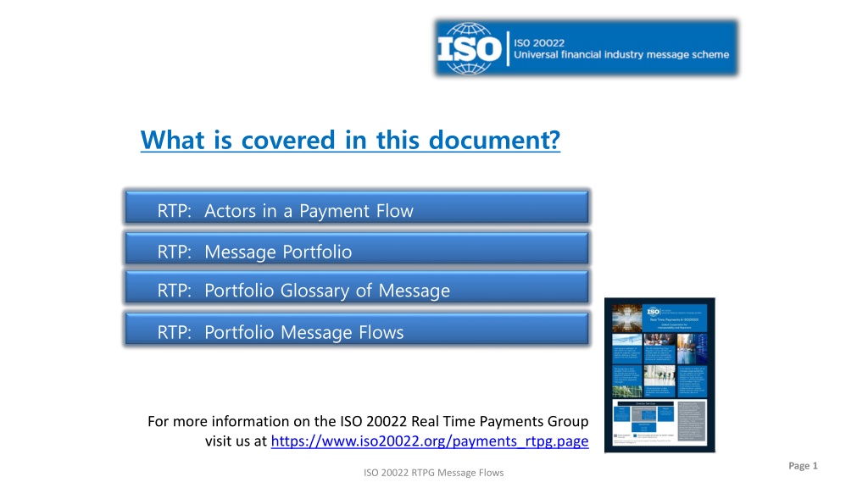Click the gray text box in brochure

692,421
